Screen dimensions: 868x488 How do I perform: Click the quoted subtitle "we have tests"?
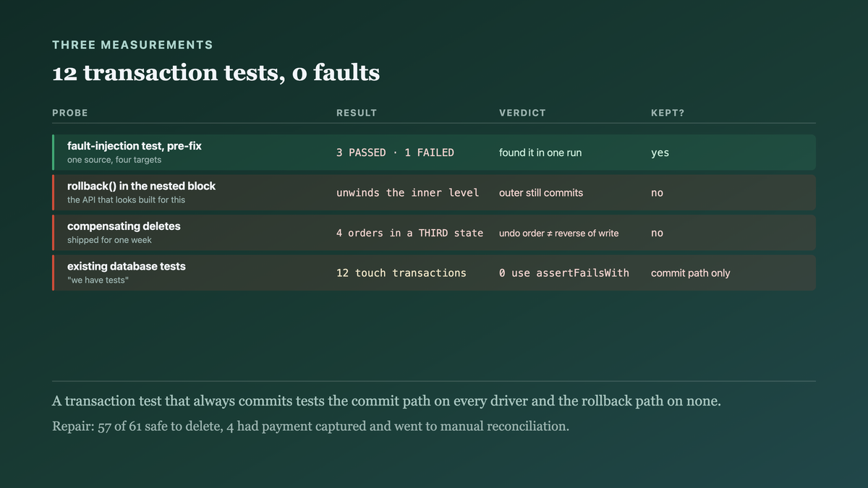click(x=98, y=280)
